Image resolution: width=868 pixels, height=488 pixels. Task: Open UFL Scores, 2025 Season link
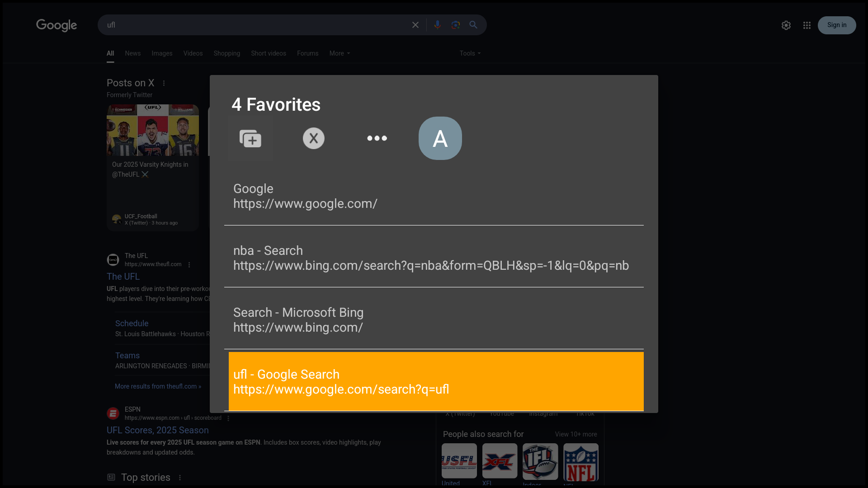pyautogui.click(x=158, y=430)
